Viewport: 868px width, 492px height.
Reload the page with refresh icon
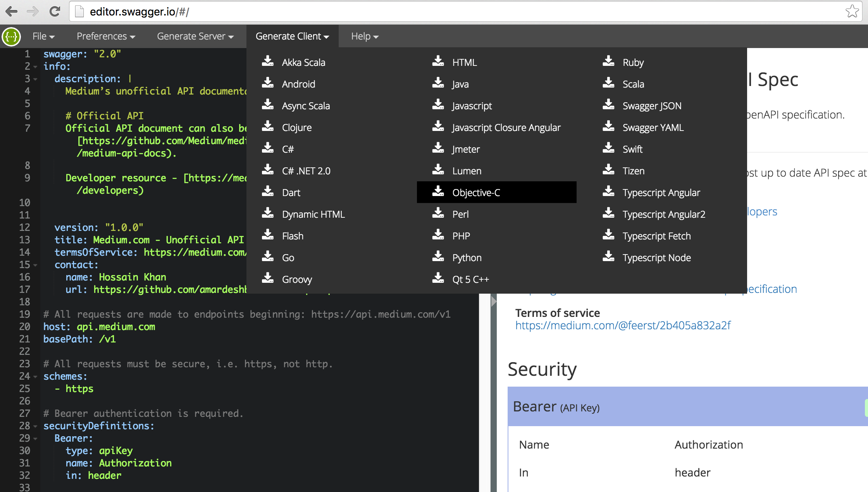[x=55, y=12]
